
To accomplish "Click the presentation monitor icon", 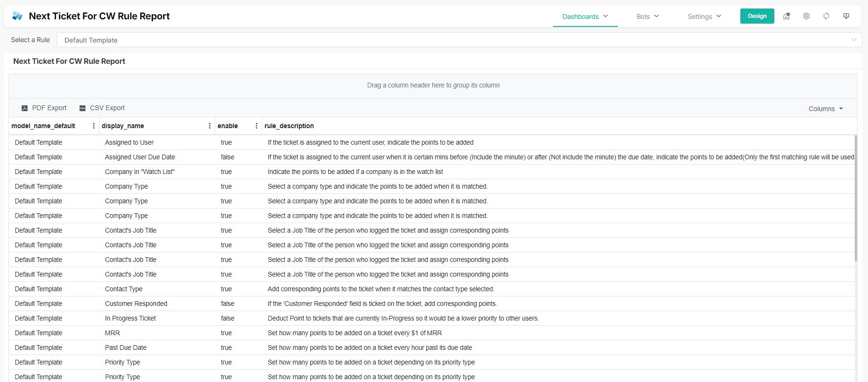I will click(x=846, y=16).
